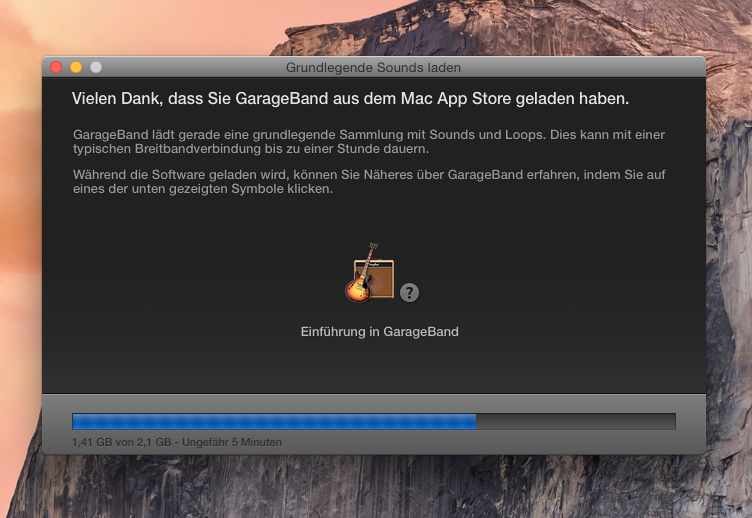Click the heading "Vielen Dank, dass Sie GarageBand..."

point(350,98)
